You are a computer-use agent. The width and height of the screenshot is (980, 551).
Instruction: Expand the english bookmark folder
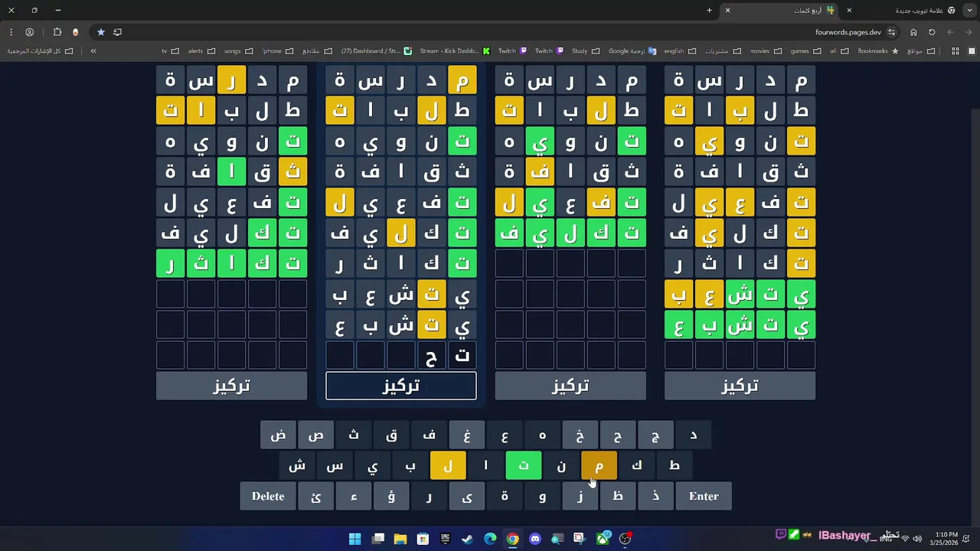680,51
